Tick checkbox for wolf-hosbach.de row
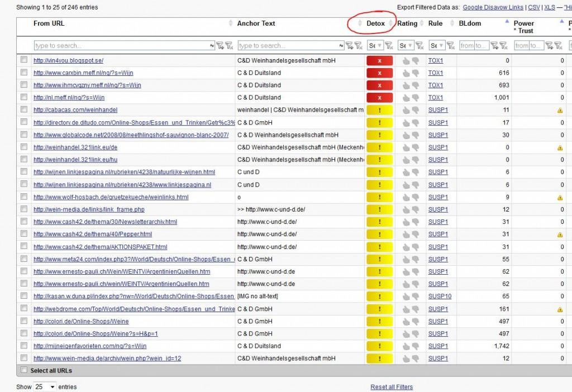The width and height of the screenshot is (572, 392). [24, 197]
